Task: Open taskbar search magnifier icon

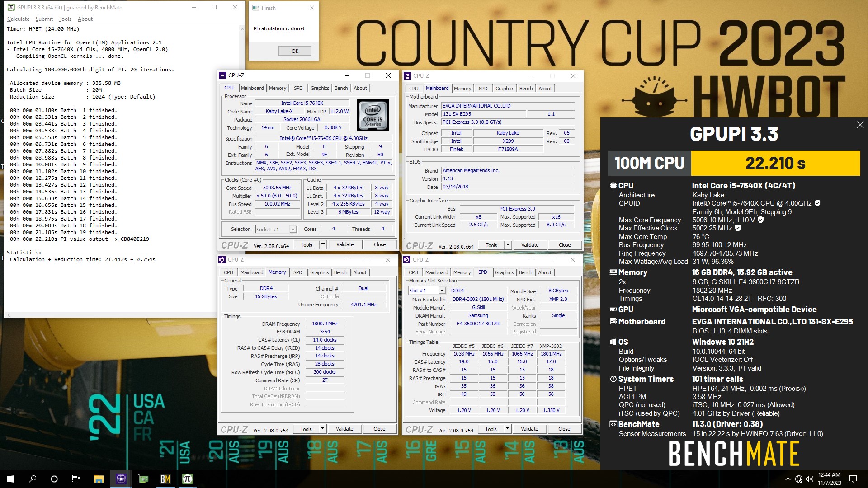Action: pyautogui.click(x=33, y=479)
